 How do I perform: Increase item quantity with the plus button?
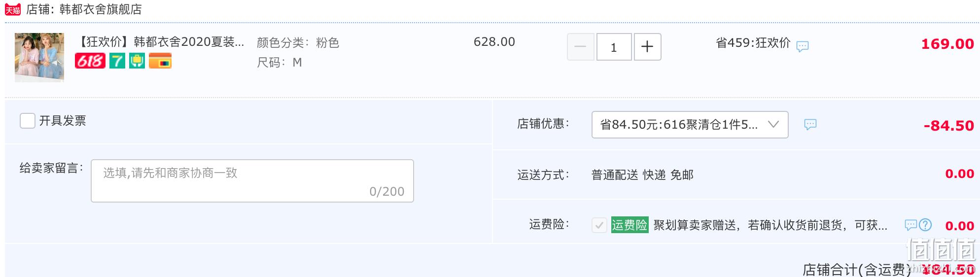tap(647, 47)
